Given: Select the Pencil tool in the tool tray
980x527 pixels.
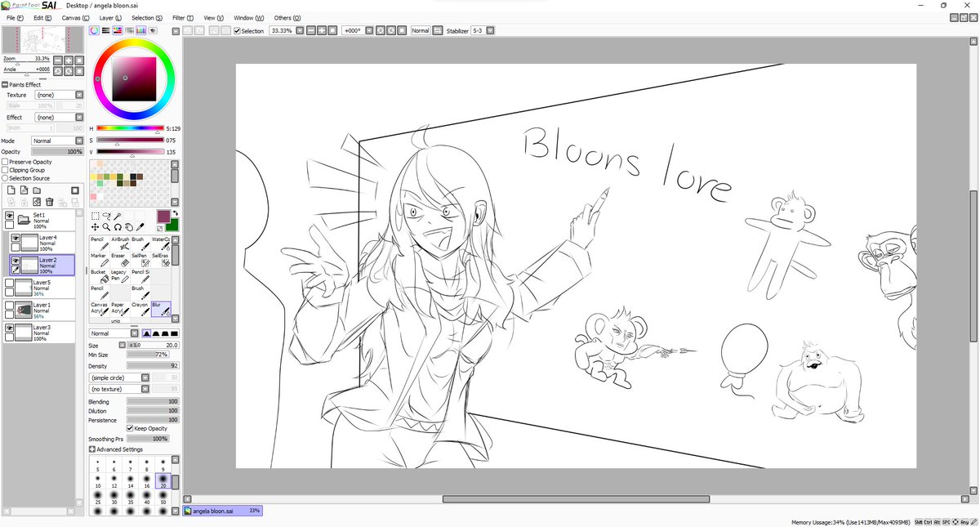Looking at the screenshot, I should [x=99, y=243].
